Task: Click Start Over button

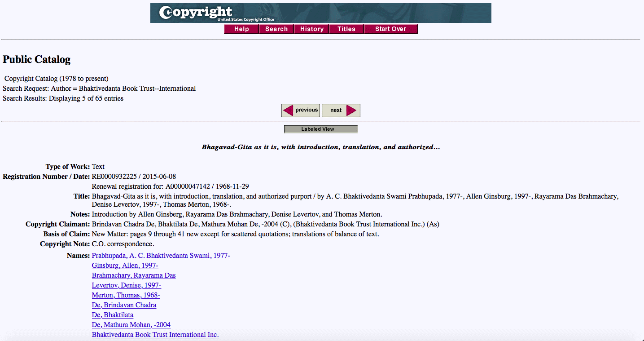Action: tap(390, 29)
